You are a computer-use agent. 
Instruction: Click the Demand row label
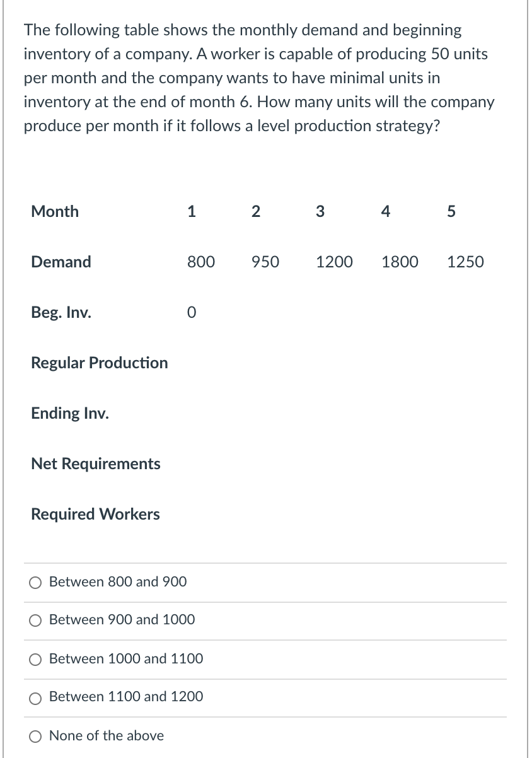(x=61, y=262)
